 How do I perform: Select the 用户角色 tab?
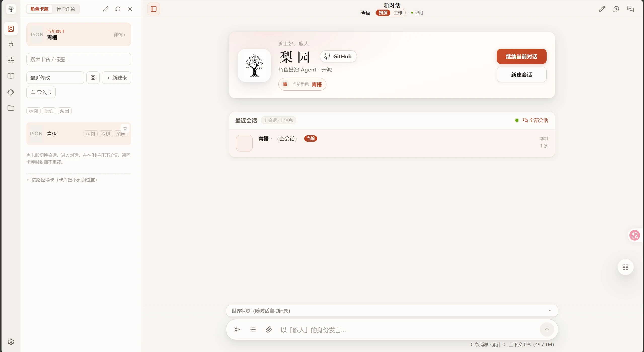pyautogui.click(x=66, y=9)
